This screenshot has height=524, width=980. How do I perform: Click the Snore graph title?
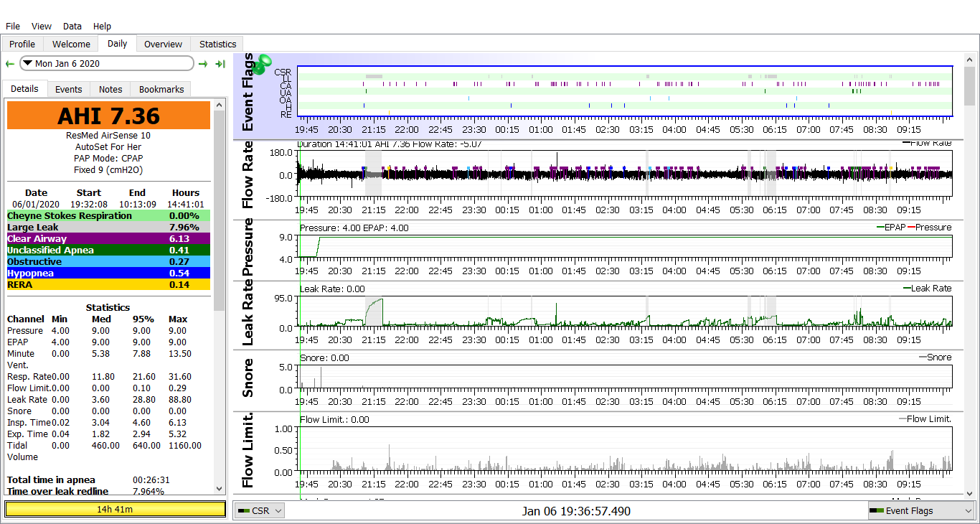coord(248,378)
